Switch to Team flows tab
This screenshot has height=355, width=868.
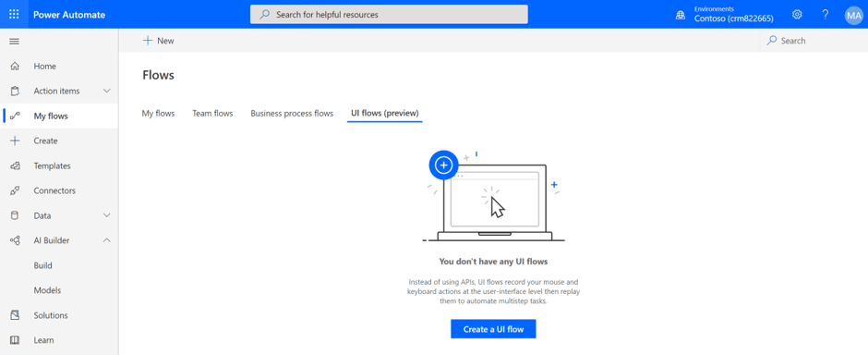click(x=212, y=114)
